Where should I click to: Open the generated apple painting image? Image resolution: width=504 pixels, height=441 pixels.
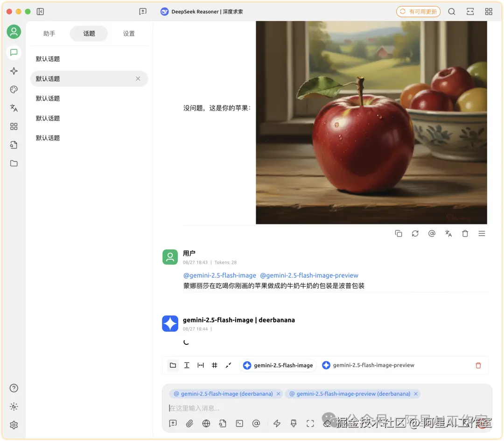[371, 122]
